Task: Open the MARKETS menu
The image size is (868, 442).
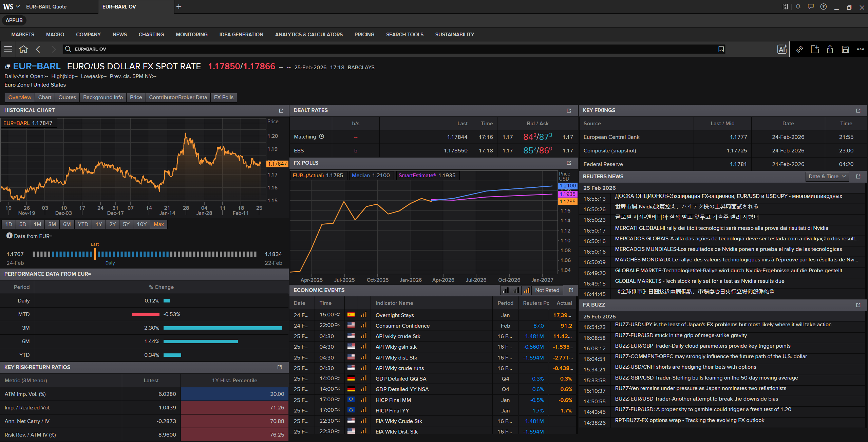Action: coord(23,35)
